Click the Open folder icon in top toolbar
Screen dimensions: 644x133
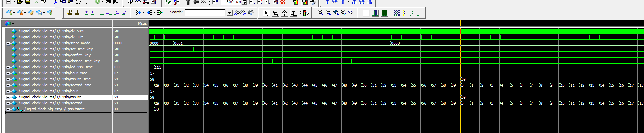pos(20,2)
